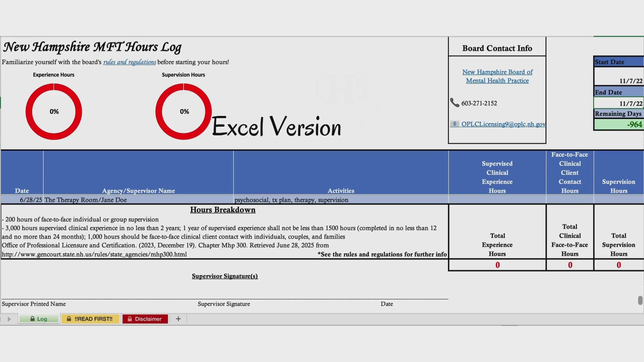Viewport: 644px width, 362px height.
Task: Select the Start Date value cell
Action: pyautogui.click(x=619, y=76)
